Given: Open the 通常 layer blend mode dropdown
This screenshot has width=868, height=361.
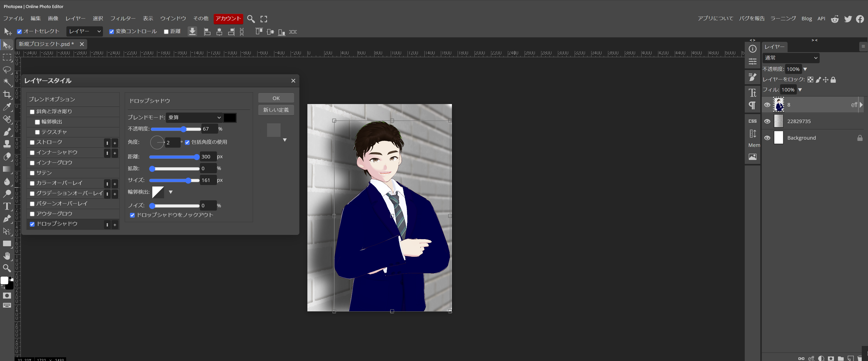Looking at the screenshot, I should [791, 58].
